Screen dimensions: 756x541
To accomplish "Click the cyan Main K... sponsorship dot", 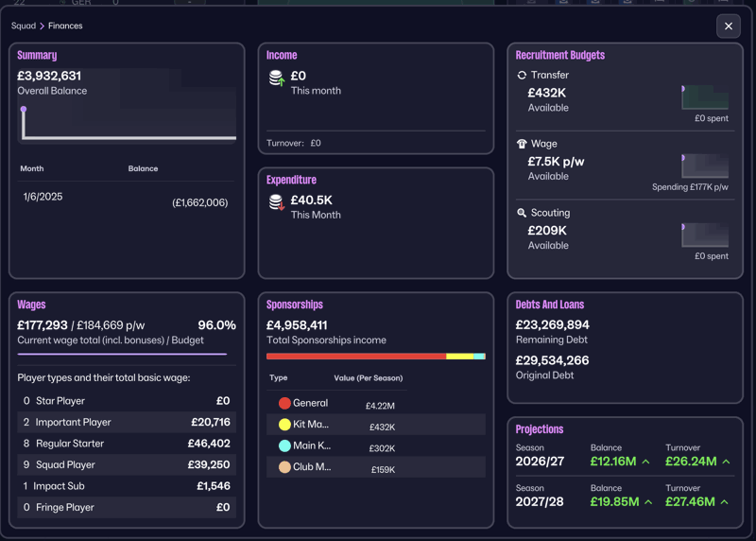I will pos(284,445).
